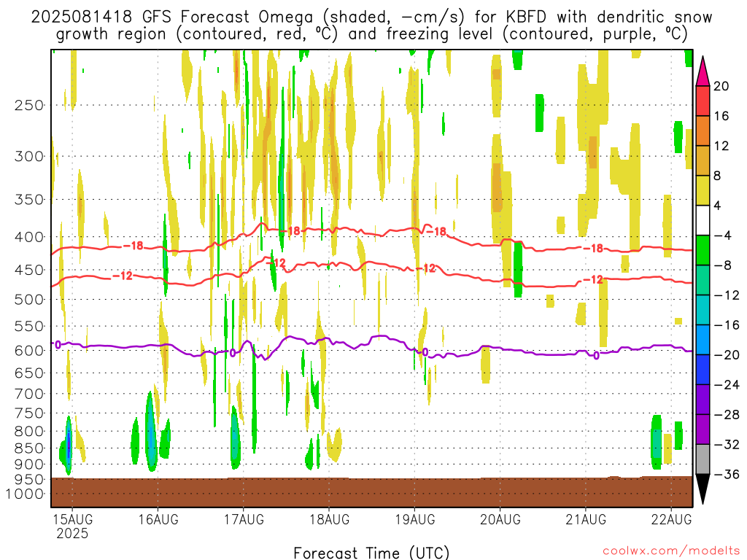
Task: Click the 250 pressure level label
Action: point(29,105)
